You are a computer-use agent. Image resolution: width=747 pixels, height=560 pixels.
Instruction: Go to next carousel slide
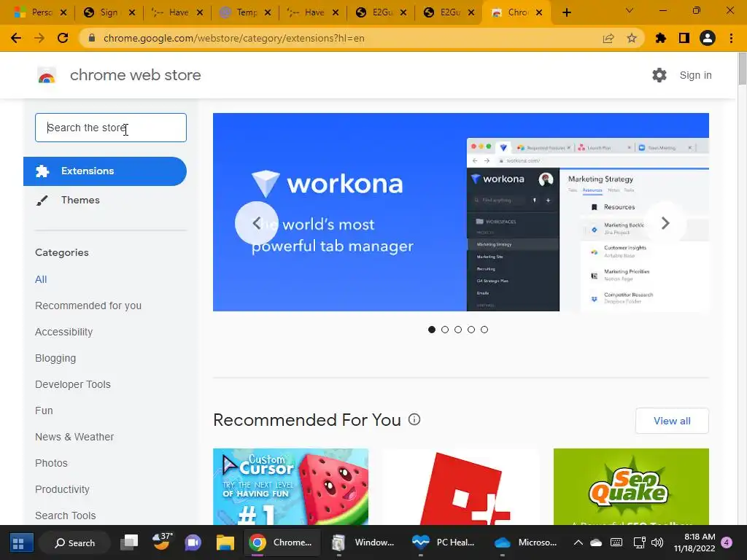[x=665, y=223]
